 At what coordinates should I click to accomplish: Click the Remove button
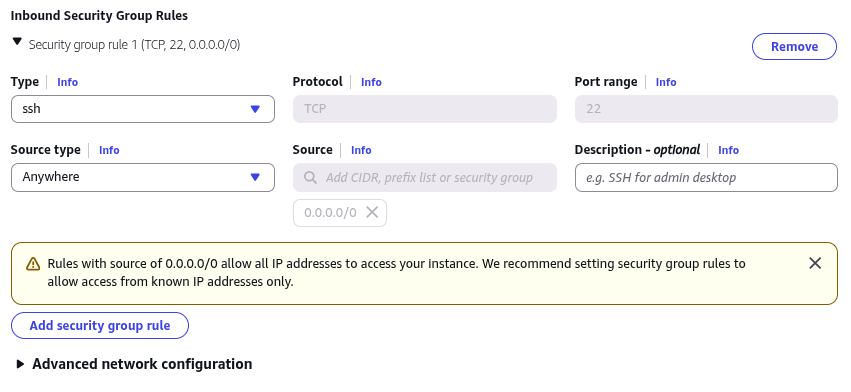pyautogui.click(x=794, y=47)
